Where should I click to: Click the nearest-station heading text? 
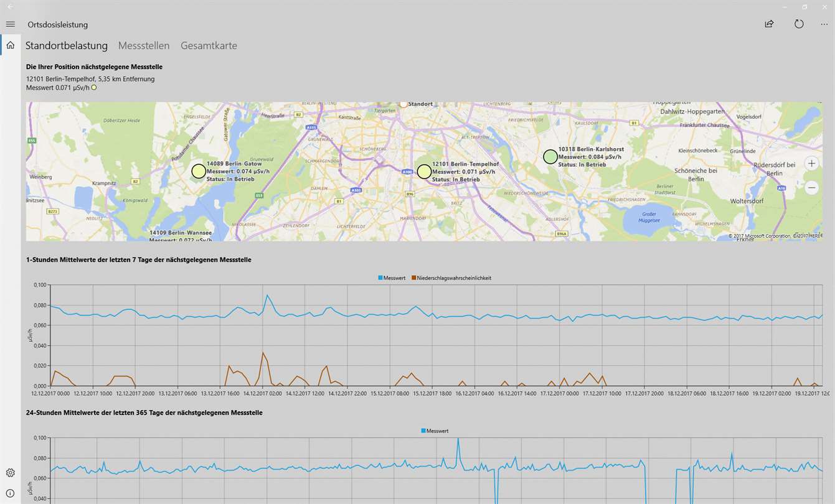click(x=95, y=67)
